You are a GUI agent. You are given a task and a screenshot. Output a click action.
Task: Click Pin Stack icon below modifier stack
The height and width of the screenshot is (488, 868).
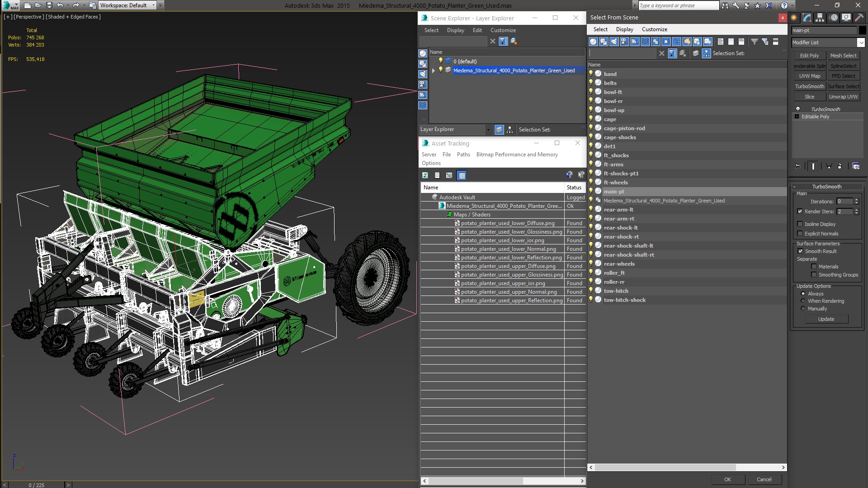pos(797,166)
